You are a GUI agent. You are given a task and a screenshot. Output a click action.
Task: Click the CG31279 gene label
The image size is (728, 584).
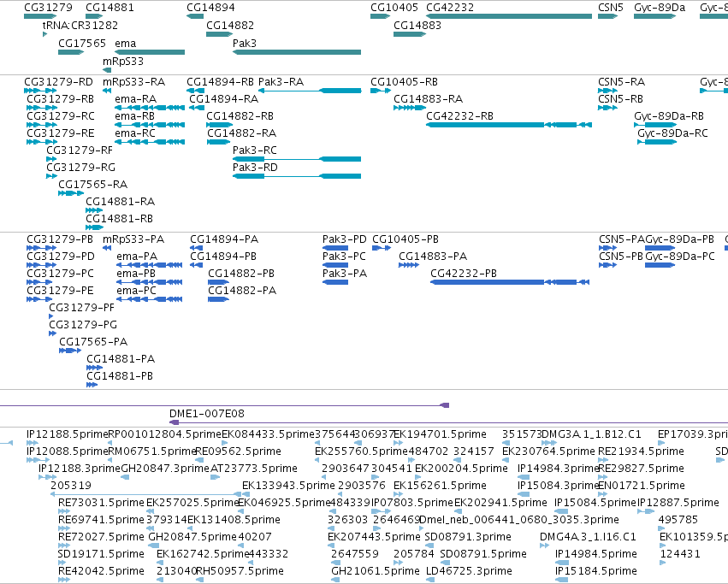(48, 8)
